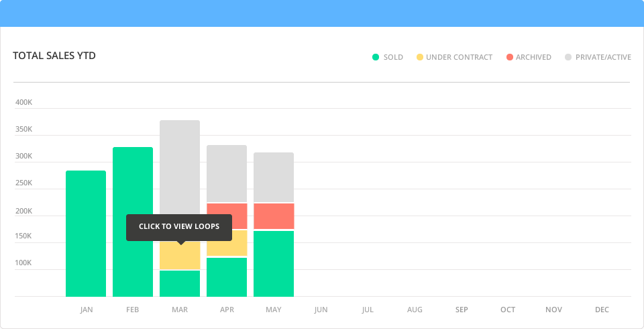This screenshot has width=644, height=329.
Task: Click April's gray private/active segment
Action: (227, 173)
